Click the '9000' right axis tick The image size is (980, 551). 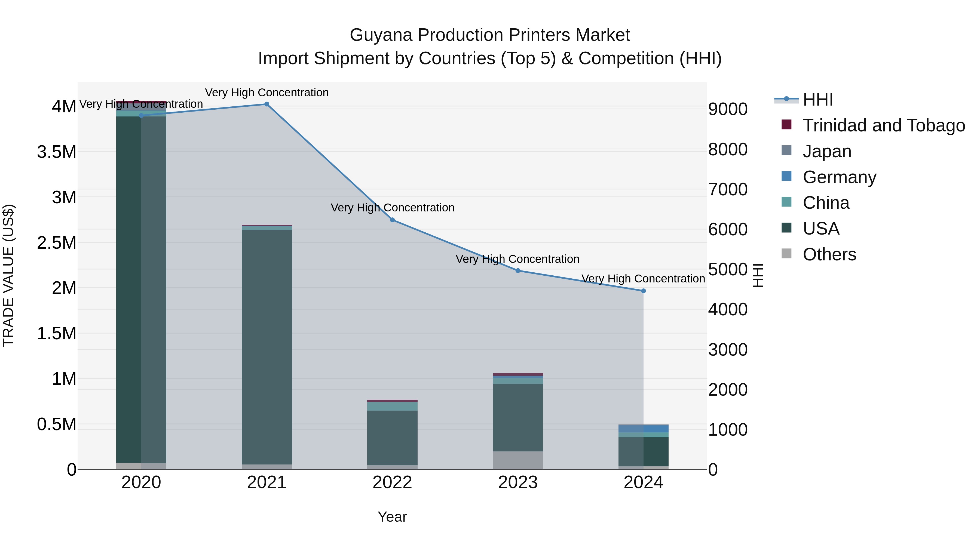click(x=728, y=109)
